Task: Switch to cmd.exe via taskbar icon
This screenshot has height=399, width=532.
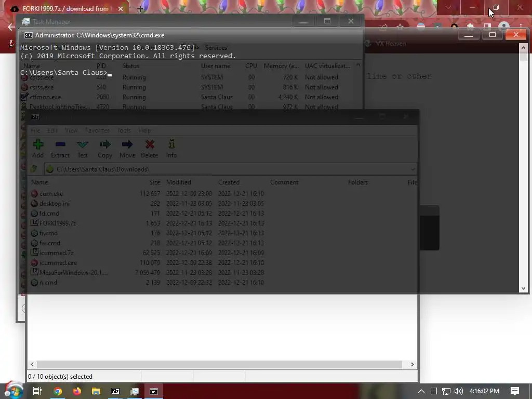Action: click(x=154, y=391)
